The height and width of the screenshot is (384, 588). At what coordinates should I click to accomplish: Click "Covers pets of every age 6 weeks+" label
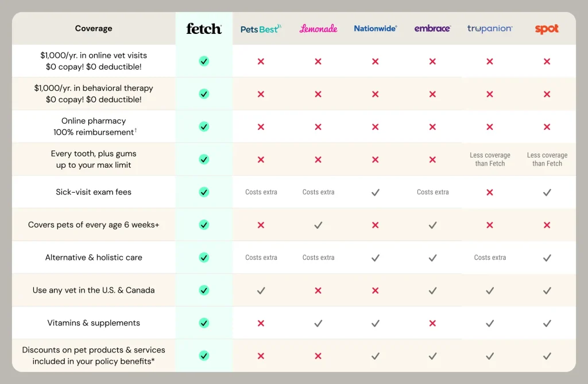point(94,225)
